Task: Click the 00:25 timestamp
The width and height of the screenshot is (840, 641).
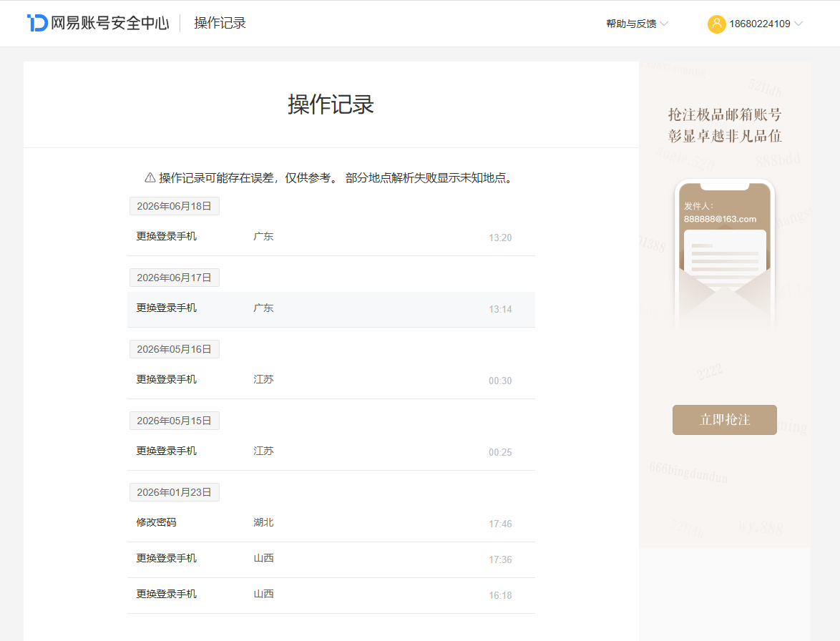Action: pyautogui.click(x=500, y=453)
